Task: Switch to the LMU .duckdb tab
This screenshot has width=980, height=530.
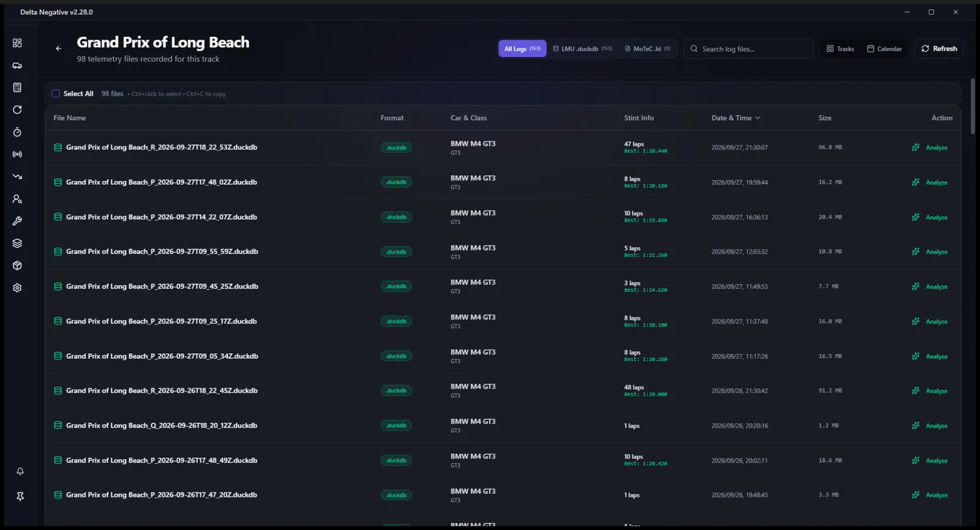Action: coord(582,49)
